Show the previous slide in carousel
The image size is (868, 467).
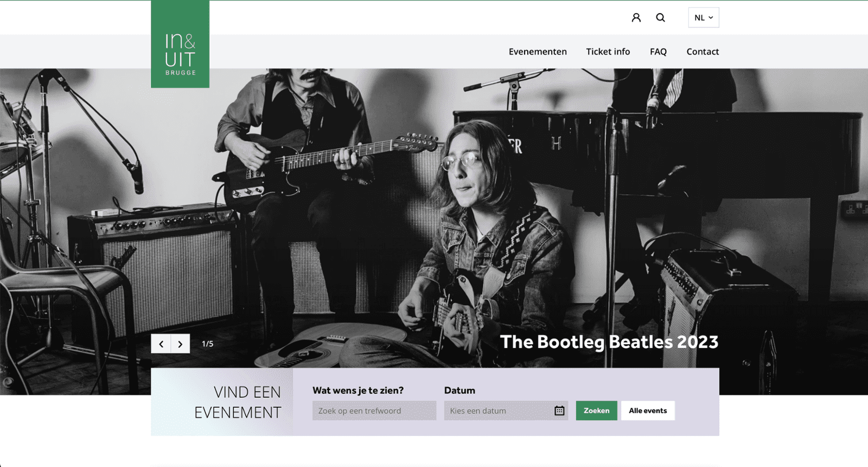[161, 344]
